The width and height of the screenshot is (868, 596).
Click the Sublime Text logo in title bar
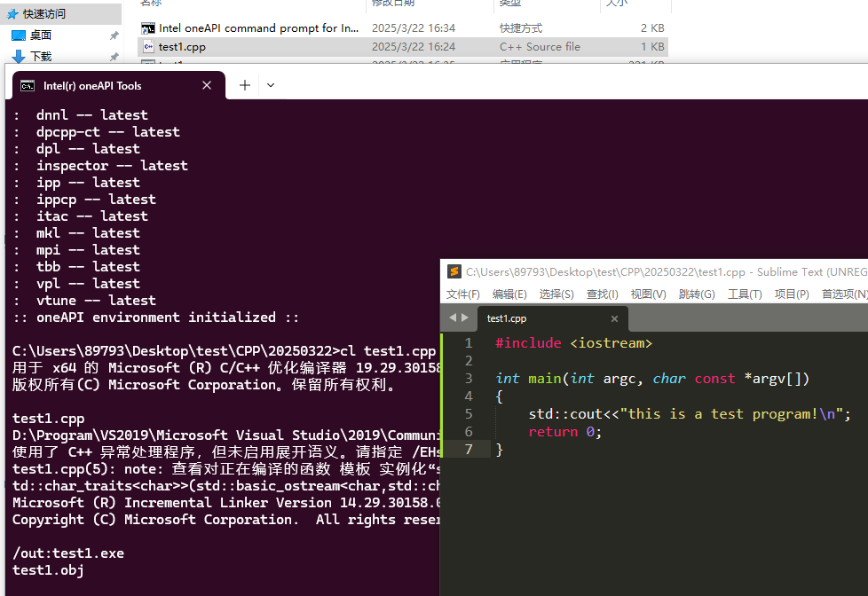pyautogui.click(x=454, y=271)
